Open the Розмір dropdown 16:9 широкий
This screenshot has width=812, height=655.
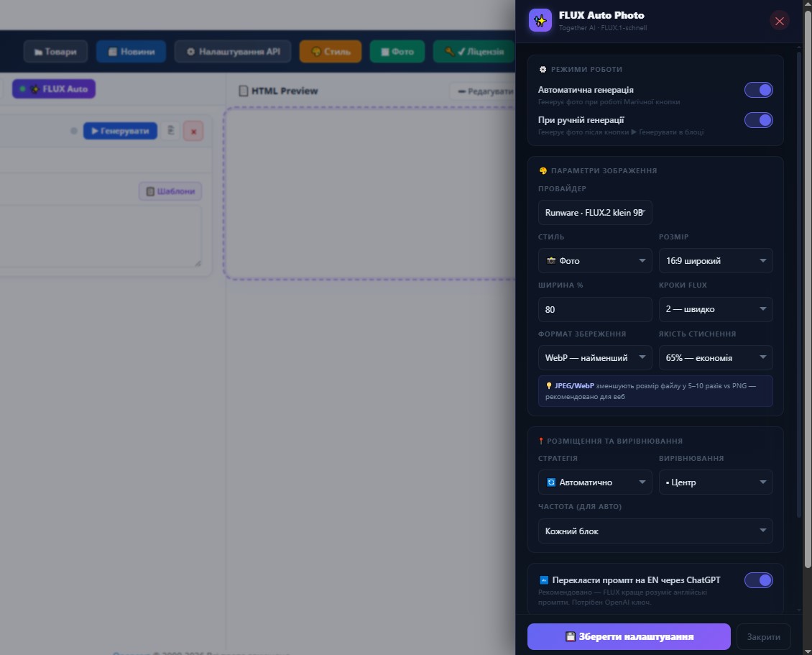coord(716,261)
